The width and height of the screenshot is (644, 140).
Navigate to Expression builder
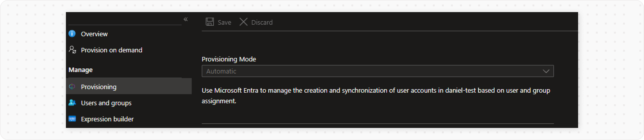point(107,119)
